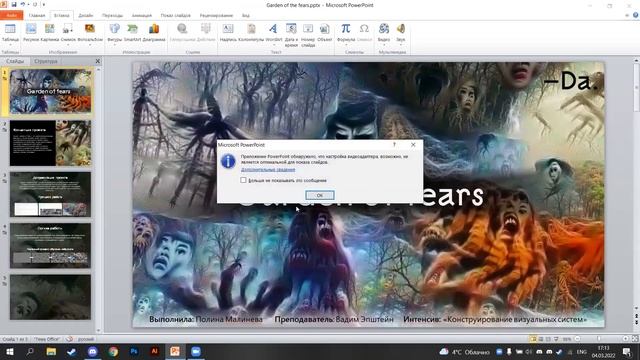Insert Дата и время

pos(291,35)
